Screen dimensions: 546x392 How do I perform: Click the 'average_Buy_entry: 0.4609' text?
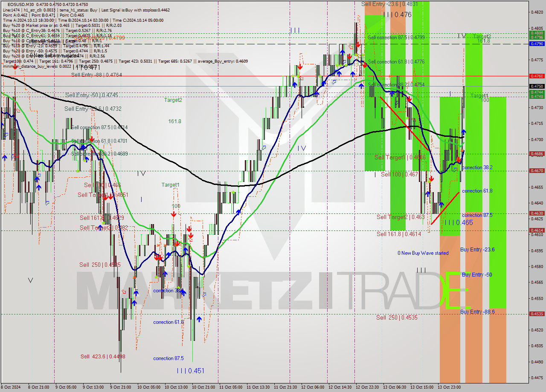222,61
